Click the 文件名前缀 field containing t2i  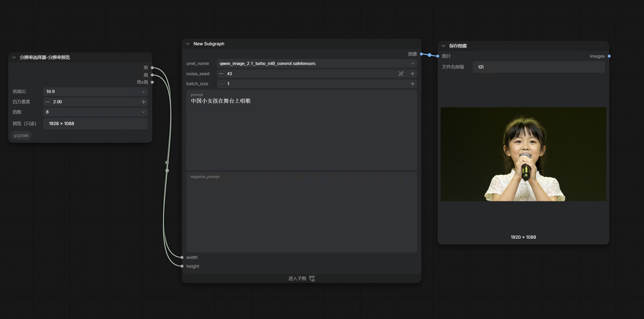coord(538,67)
